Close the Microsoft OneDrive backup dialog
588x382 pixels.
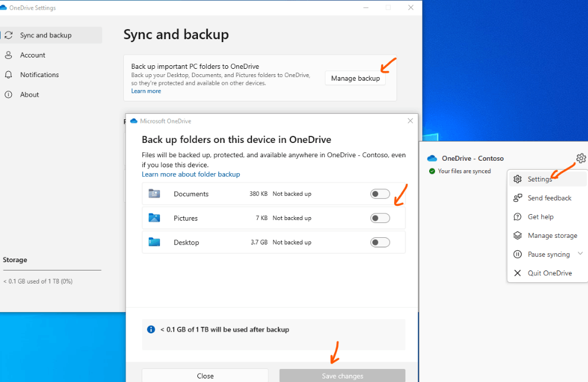coord(410,121)
